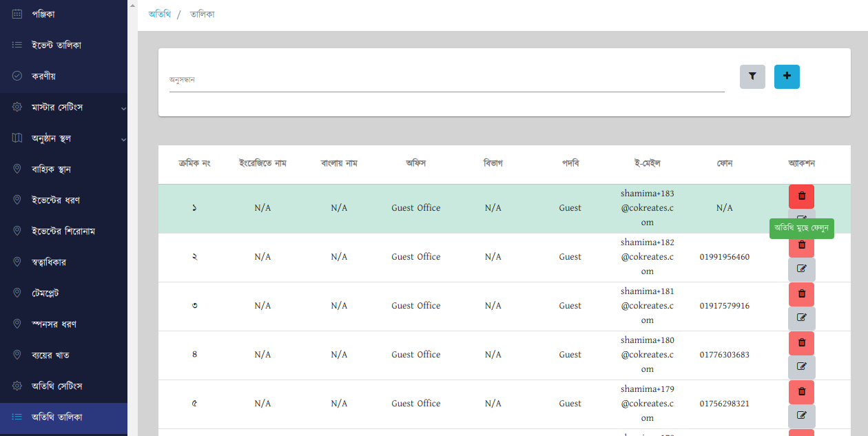Image resolution: width=868 pixels, height=436 pixels.
Task: Click the gear icon beside অতিথি সেটিংস
Action: pos(17,386)
